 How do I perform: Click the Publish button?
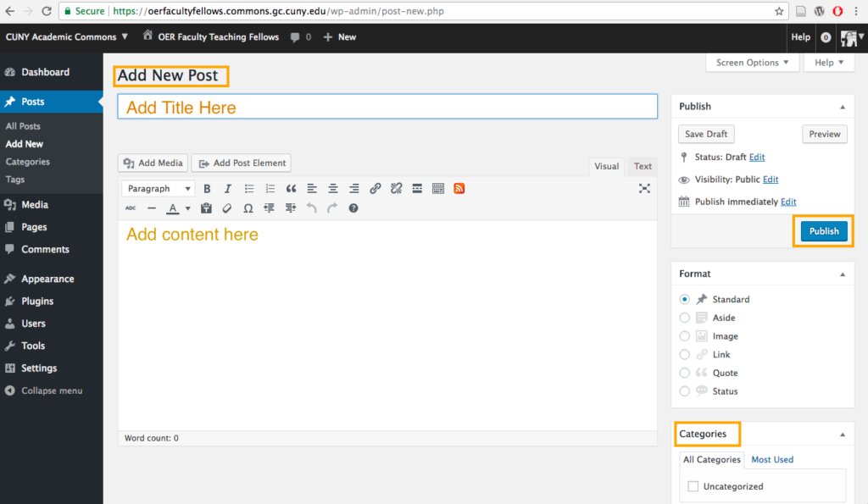[x=823, y=230]
